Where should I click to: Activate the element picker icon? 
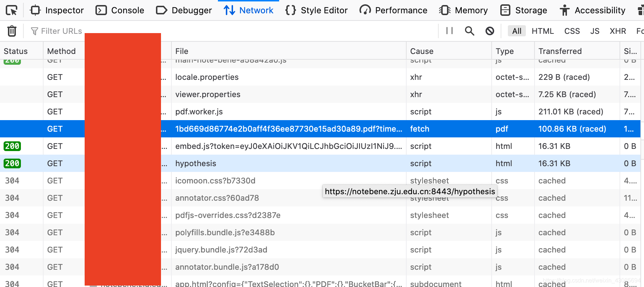[x=12, y=10]
